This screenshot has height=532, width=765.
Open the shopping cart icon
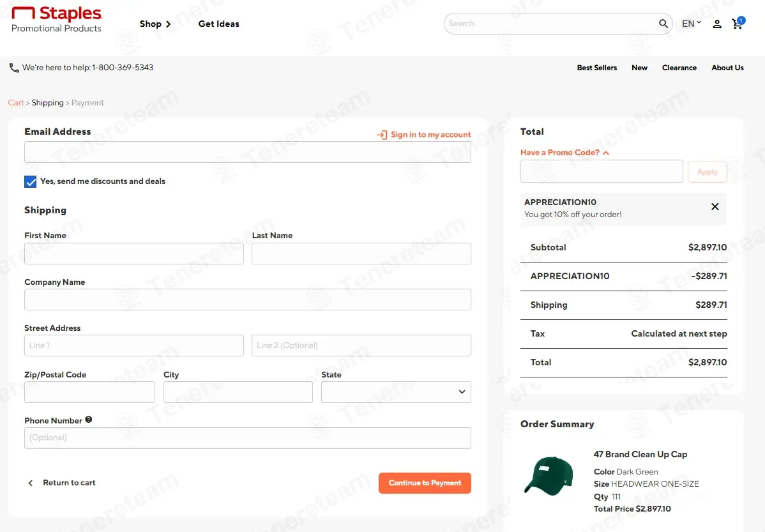point(738,24)
